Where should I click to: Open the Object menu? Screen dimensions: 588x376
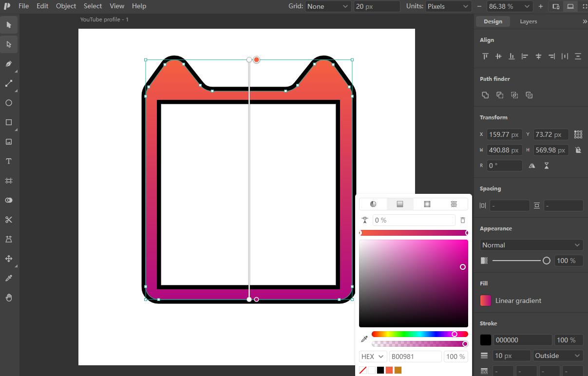(66, 6)
